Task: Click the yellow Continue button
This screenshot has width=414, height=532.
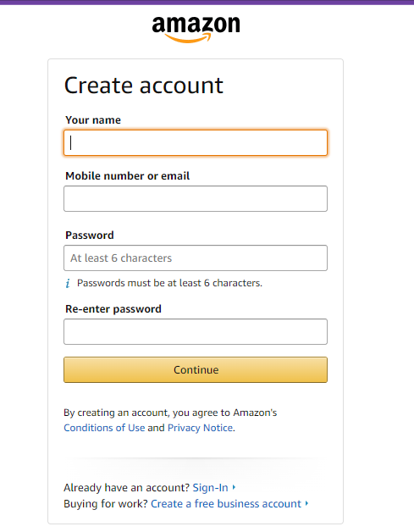Action: [x=196, y=370]
